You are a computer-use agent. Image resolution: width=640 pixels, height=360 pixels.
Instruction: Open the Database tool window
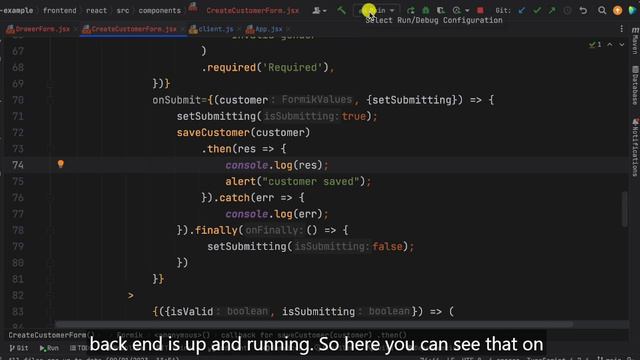[x=635, y=85]
